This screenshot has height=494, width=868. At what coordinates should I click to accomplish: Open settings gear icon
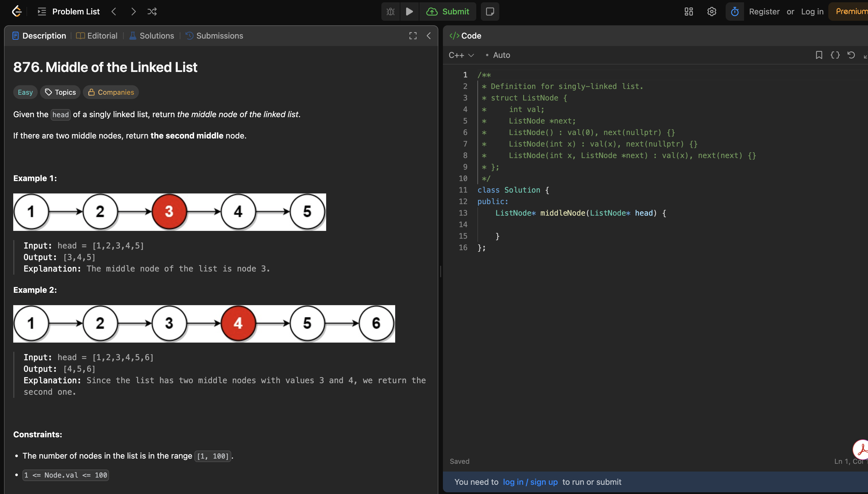tap(712, 12)
